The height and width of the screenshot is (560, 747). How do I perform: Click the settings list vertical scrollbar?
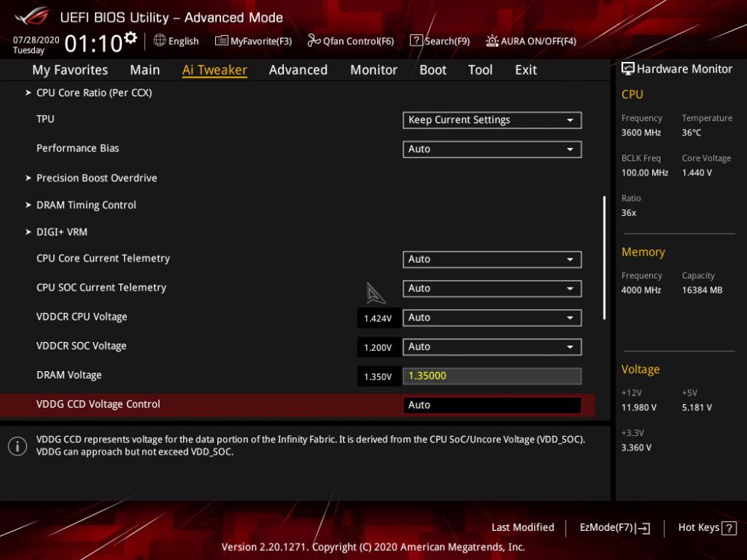point(604,258)
